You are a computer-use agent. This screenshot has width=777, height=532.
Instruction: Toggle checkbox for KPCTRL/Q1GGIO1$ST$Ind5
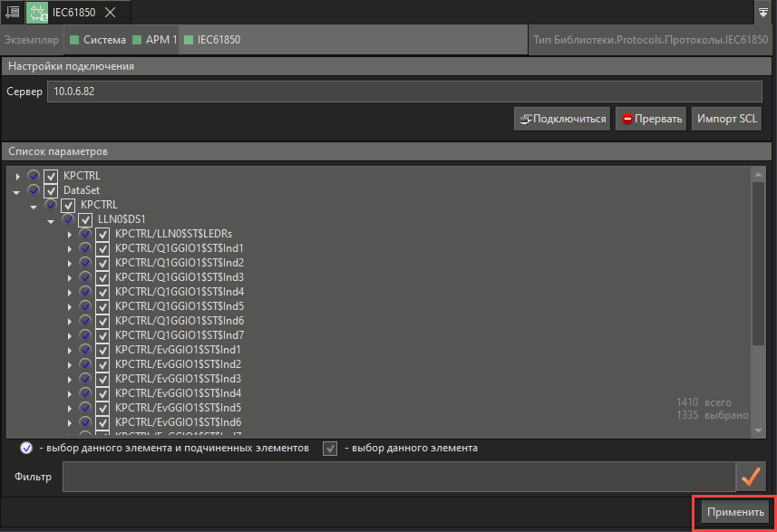(x=102, y=306)
